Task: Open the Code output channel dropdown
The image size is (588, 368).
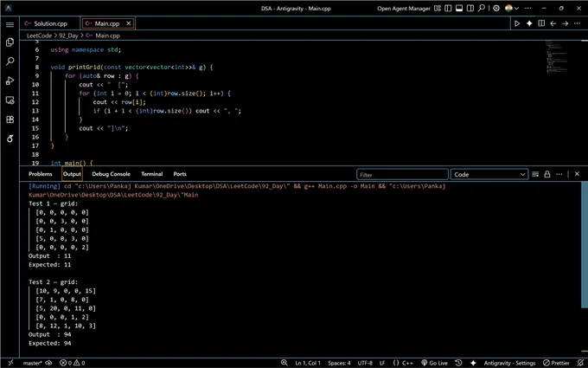Action: (x=489, y=175)
